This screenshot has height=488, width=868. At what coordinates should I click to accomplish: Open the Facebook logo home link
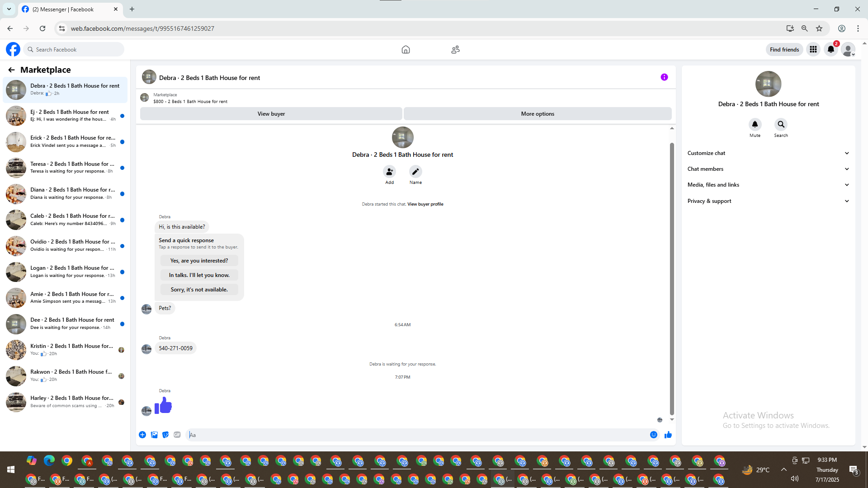click(x=13, y=49)
